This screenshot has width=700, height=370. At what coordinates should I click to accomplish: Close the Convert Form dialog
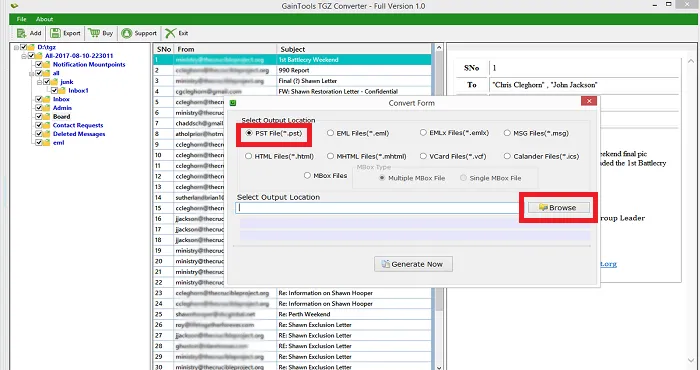589,101
